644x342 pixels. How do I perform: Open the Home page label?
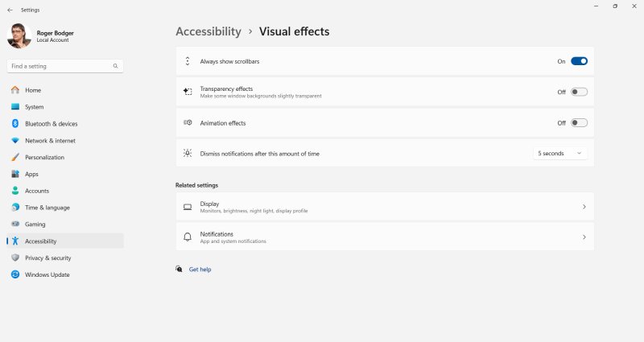tap(33, 90)
